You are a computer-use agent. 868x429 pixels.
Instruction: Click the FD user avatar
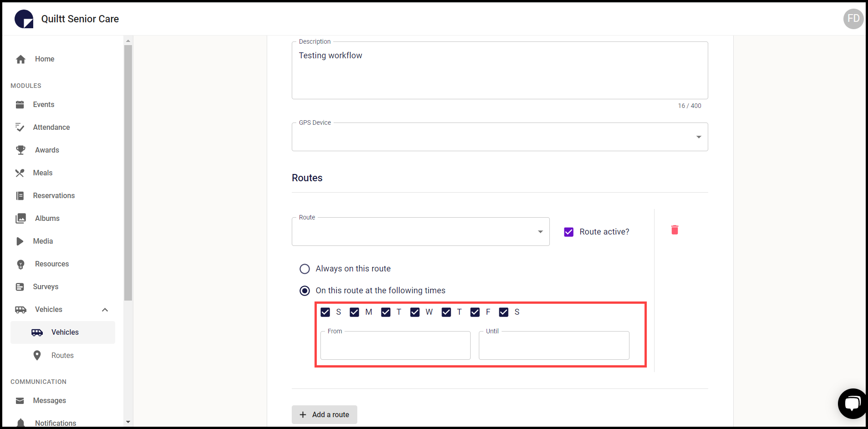click(853, 19)
